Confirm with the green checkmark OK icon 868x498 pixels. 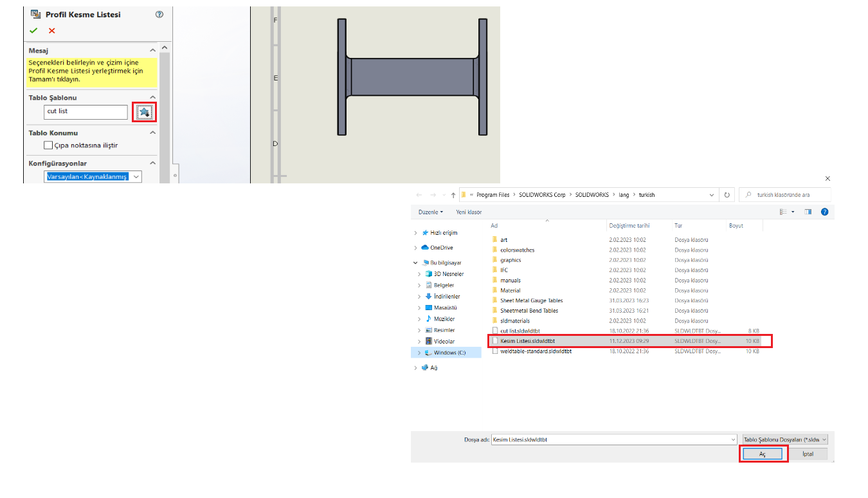coord(33,30)
